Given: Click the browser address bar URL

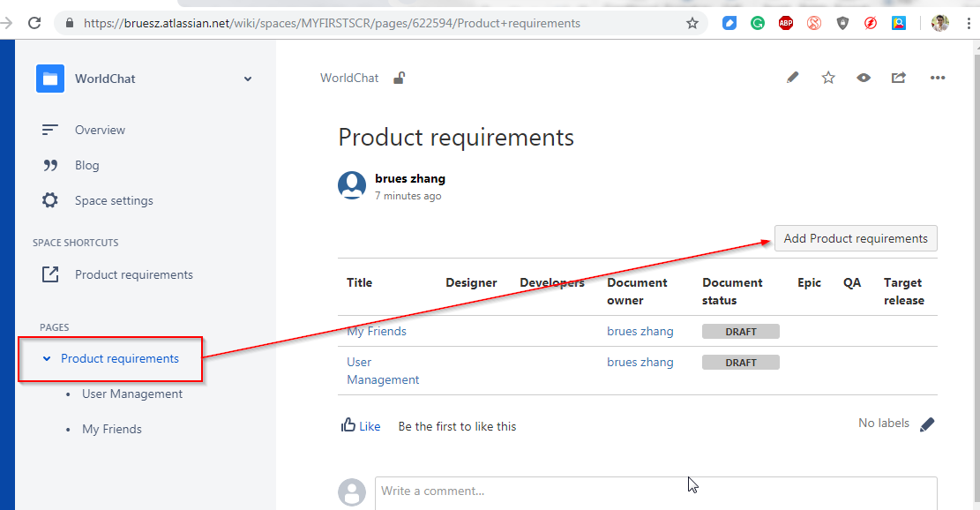Looking at the screenshot, I should pyautogui.click(x=332, y=23).
